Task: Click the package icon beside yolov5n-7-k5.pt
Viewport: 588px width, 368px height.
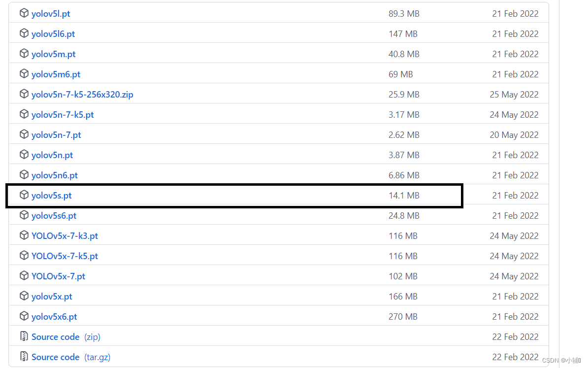Action: pos(24,114)
